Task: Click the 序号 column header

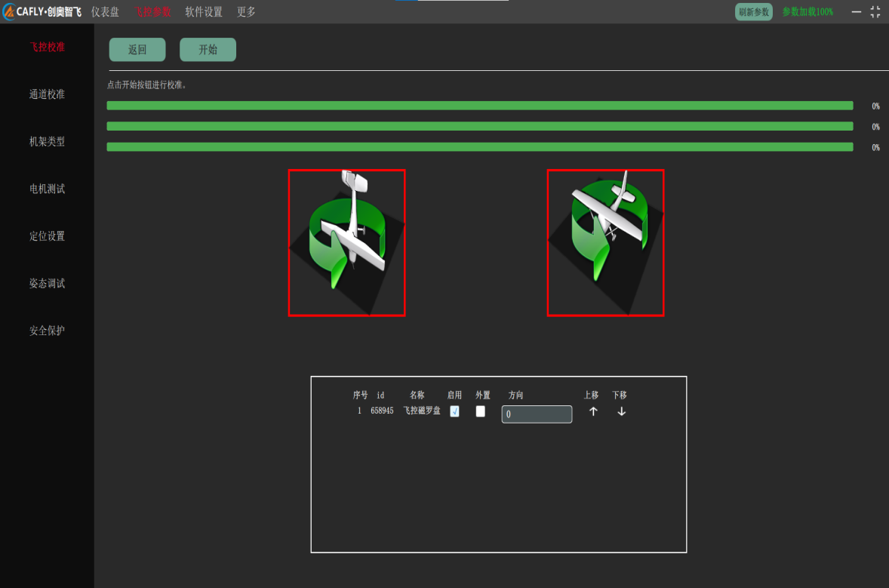Action: tap(360, 395)
